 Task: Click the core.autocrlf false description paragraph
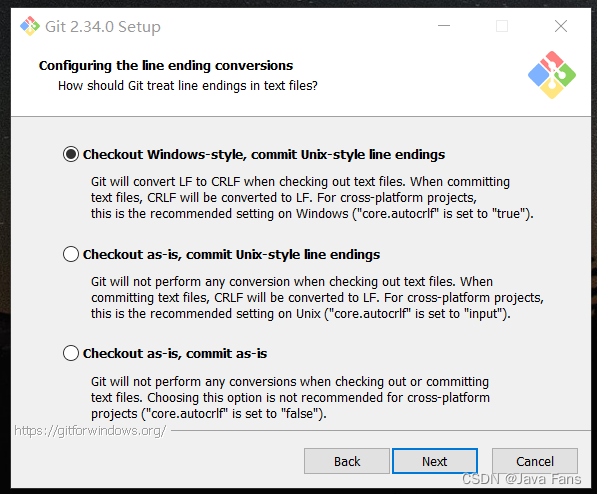click(290, 398)
